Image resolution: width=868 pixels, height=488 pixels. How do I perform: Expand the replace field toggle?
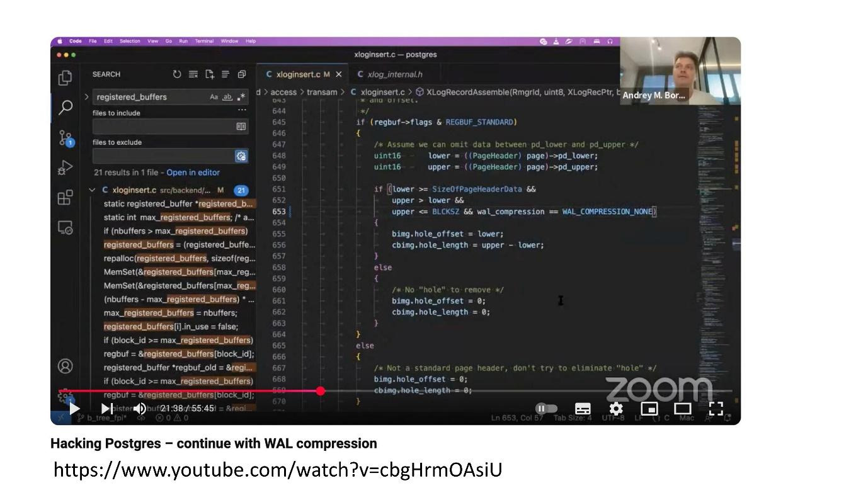86,97
